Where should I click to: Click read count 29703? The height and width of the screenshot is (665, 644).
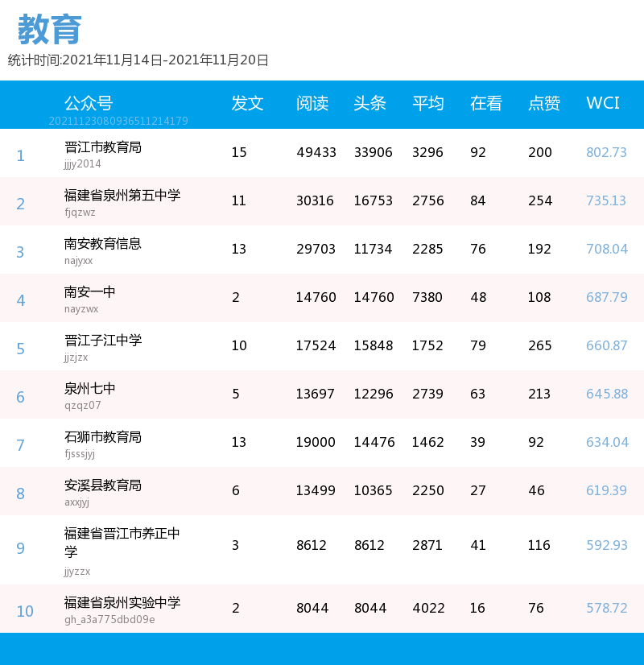(x=316, y=249)
